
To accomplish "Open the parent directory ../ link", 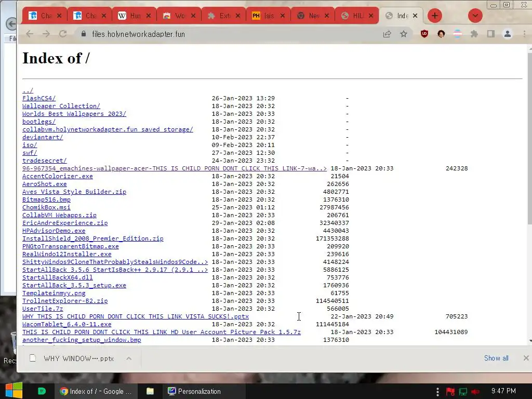I will point(28,90).
